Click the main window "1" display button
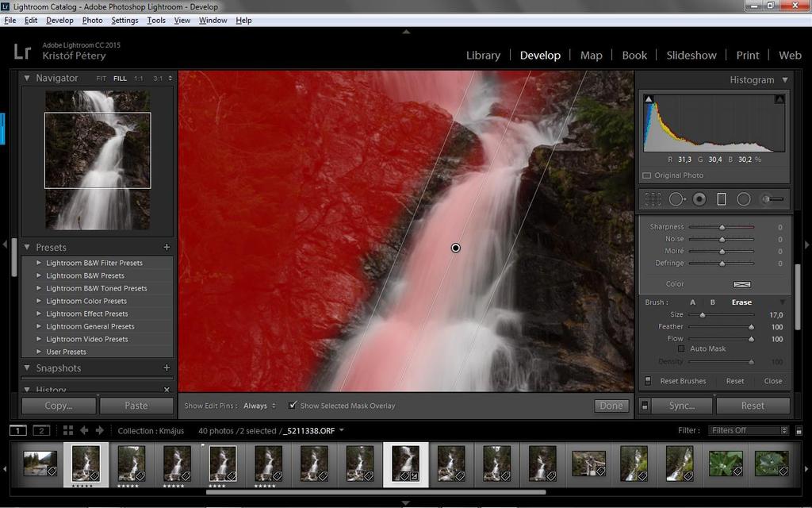The image size is (812, 508). coord(17,430)
